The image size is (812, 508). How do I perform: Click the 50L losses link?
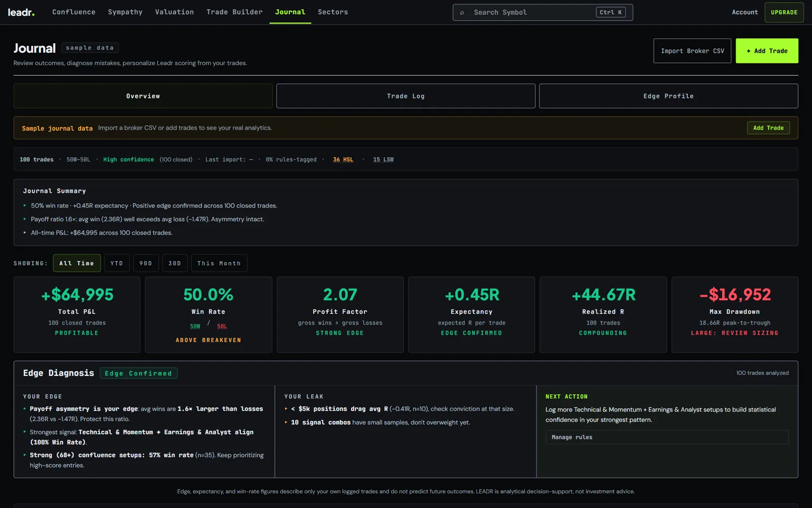(222, 326)
